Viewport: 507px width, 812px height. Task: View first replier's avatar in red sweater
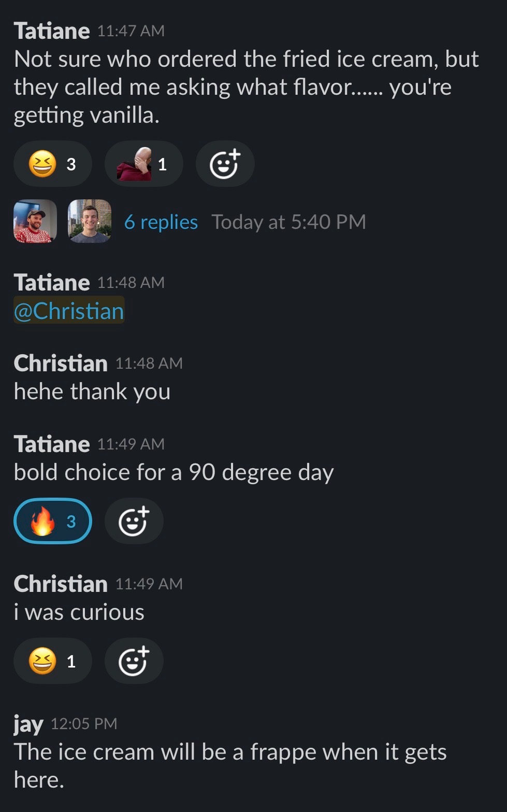[35, 221]
